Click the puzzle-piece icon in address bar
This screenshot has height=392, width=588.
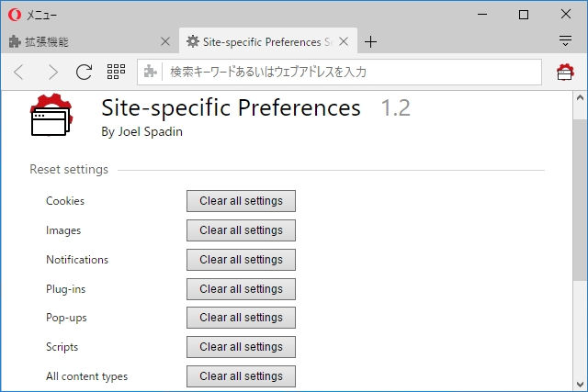pos(150,72)
